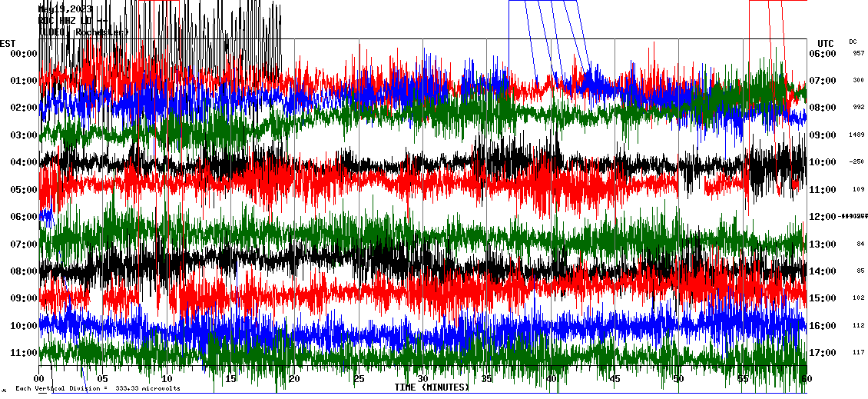The height and width of the screenshot is (399, 868).
Task: Click the UTC column header
Action: (826, 43)
